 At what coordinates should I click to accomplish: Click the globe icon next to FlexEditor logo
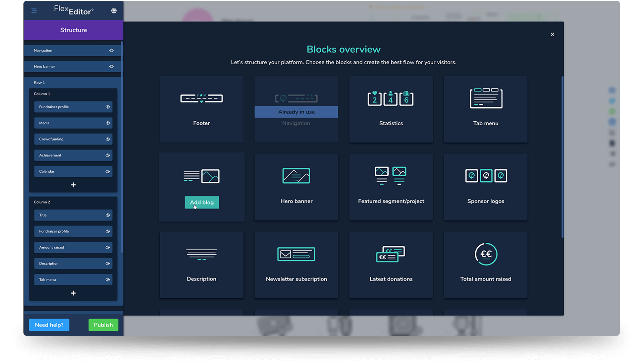tap(114, 11)
